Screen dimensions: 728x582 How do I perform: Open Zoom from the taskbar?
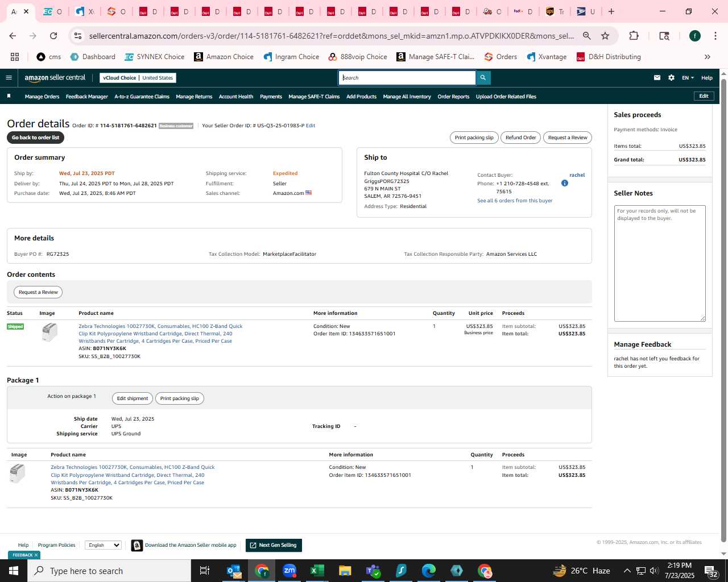point(289,571)
